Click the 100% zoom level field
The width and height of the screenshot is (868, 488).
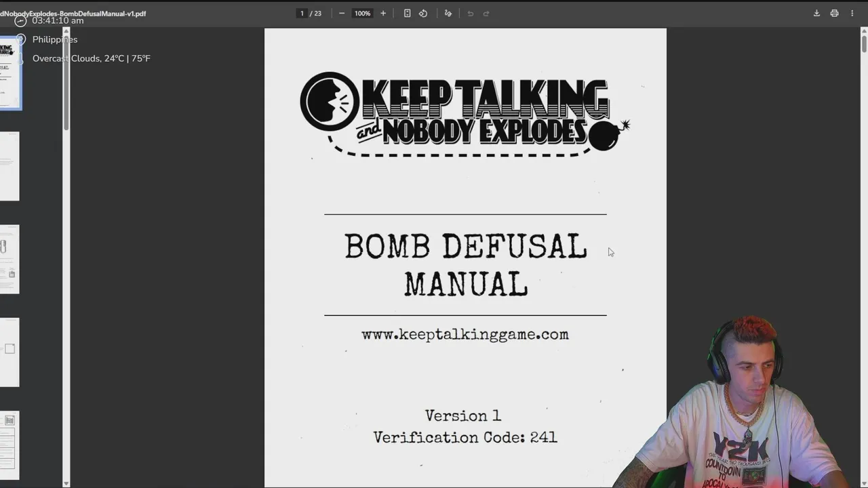tap(363, 14)
